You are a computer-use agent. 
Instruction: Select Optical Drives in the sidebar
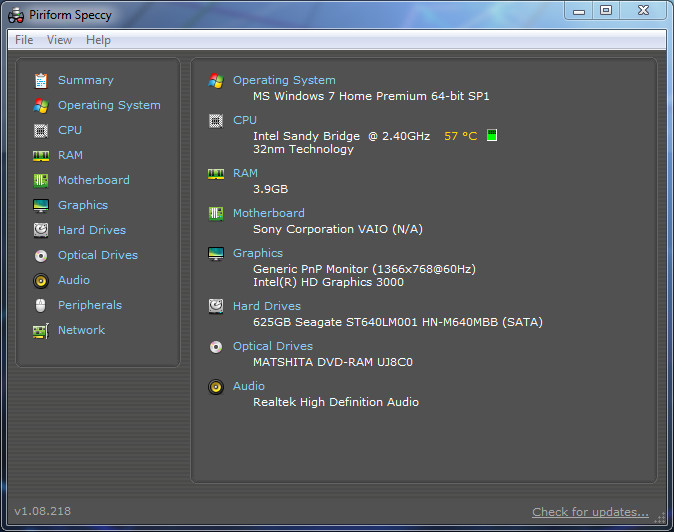[x=98, y=255]
